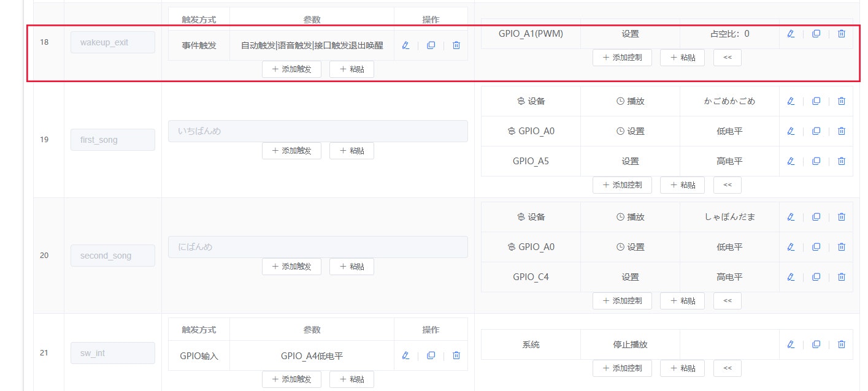Collapse sw_int controls with << button
This screenshot has width=868, height=391.
point(728,368)
